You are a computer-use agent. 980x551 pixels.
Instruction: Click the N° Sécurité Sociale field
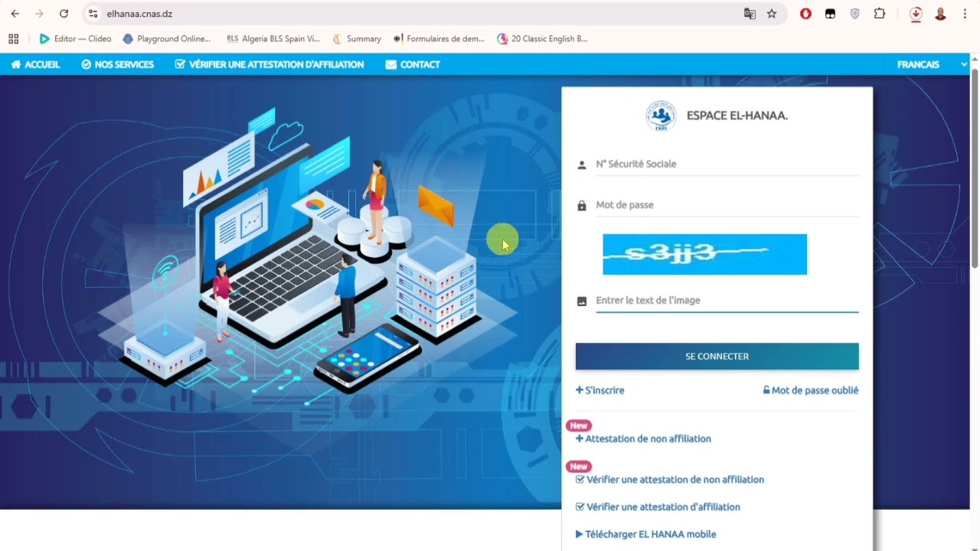pos(727,164)
